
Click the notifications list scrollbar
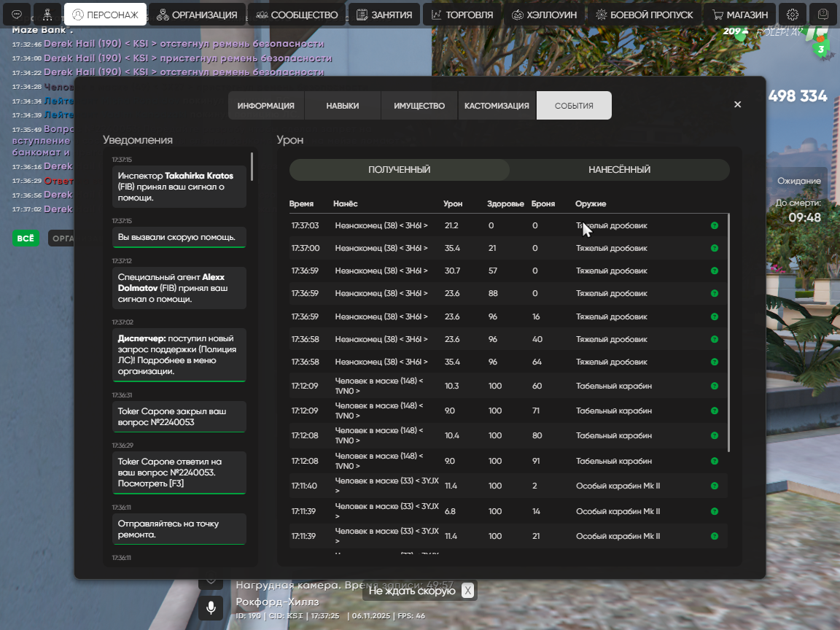coord(252,166)
